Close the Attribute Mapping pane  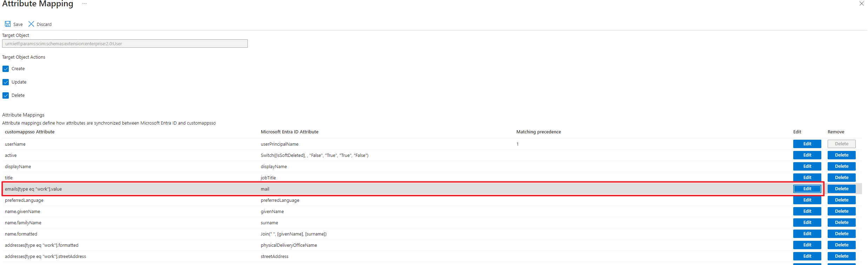coord(861,4)
